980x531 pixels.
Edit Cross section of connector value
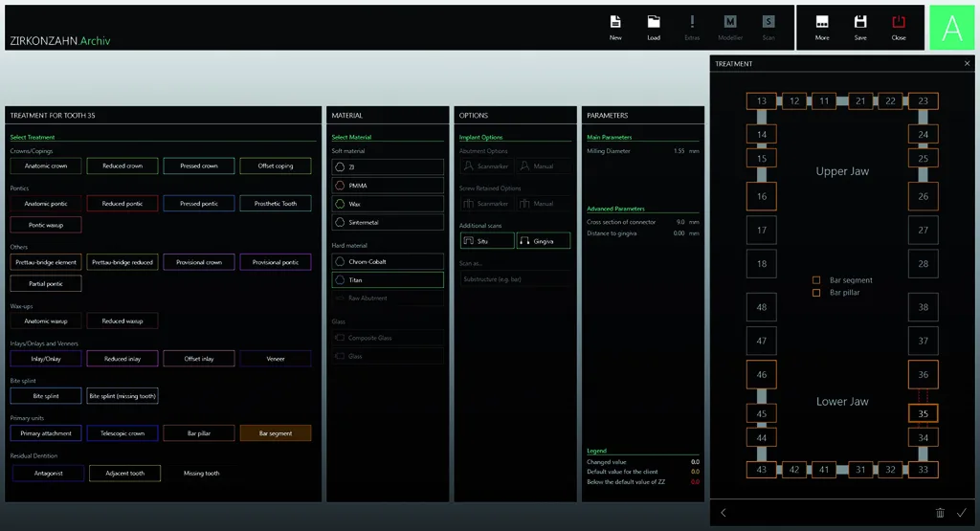coord(680,222)
